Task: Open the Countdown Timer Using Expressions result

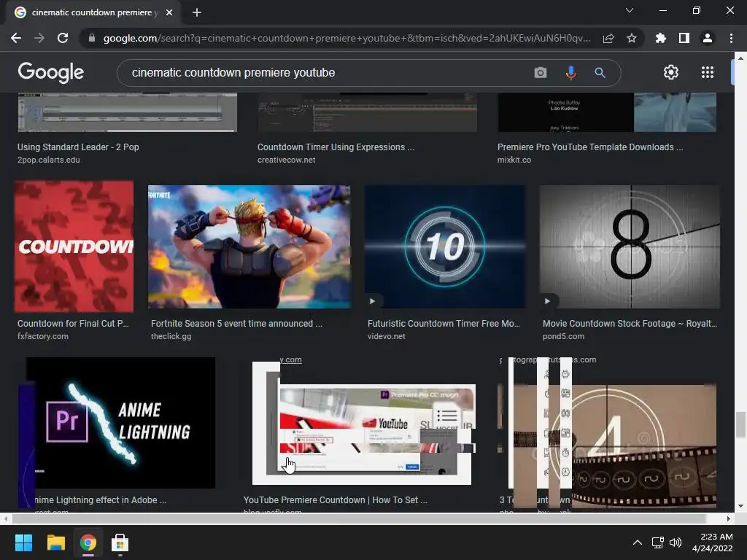Action: 336,147
